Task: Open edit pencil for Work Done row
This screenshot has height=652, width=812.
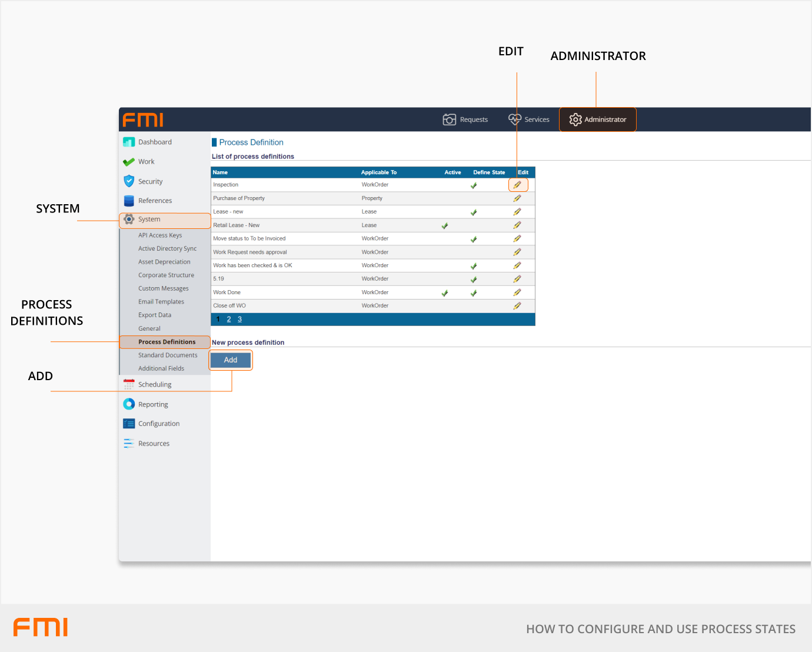Action: (x=517, y=292)
